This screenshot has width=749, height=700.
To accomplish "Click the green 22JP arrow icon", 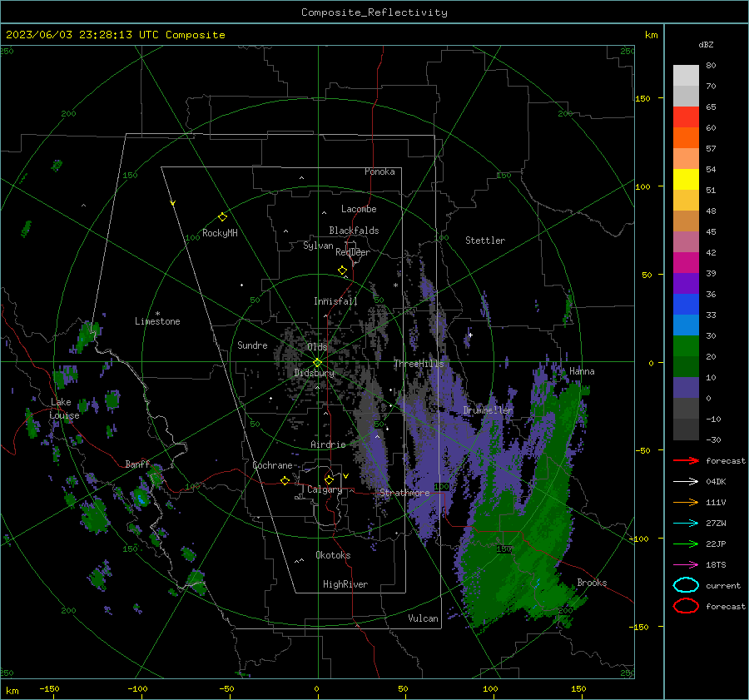I will (686, 544).
